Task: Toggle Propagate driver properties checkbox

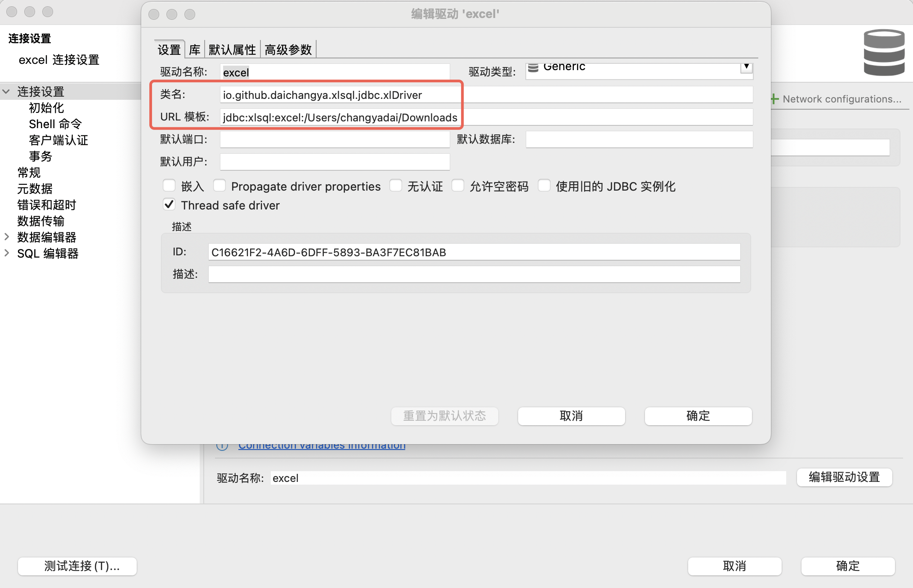Action: 219,186
